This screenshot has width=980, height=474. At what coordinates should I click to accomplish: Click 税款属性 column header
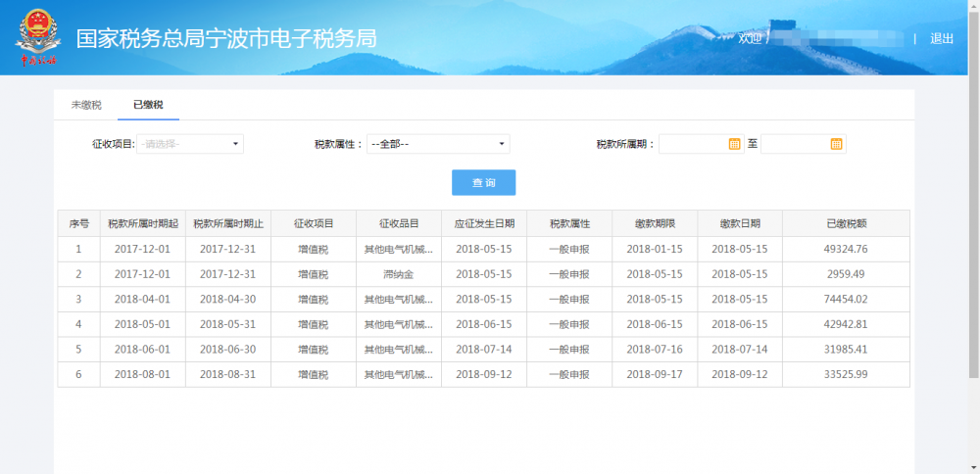pyautogui.click(x=569, y=223)
